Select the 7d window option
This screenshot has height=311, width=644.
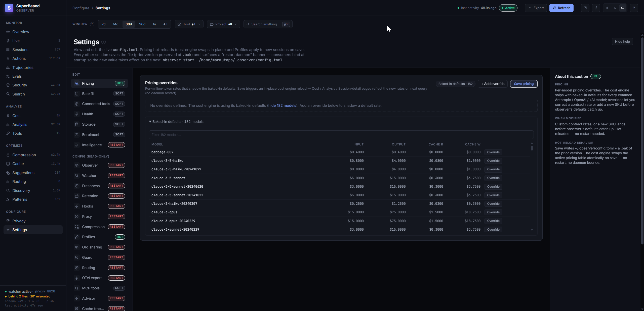click(x=104, y=24)
